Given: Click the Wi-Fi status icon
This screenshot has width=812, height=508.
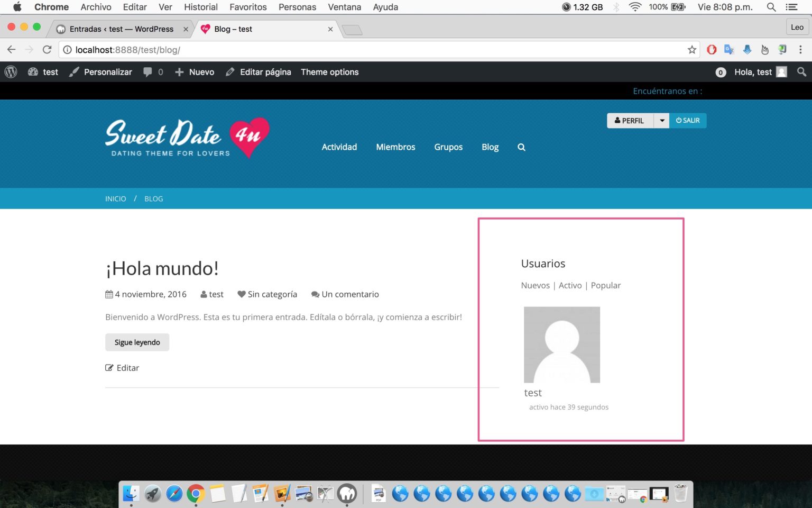Looking at the screenshot, I should (635, 7).
